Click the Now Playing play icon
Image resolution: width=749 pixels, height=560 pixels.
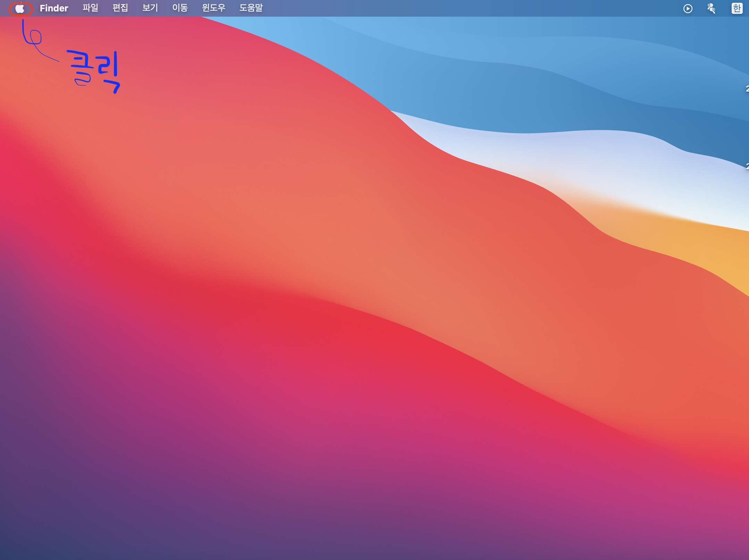(x=688, y=8)
